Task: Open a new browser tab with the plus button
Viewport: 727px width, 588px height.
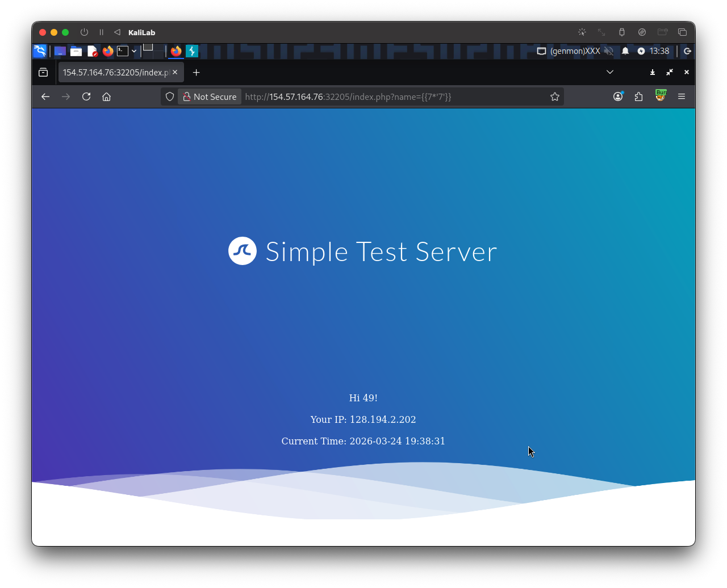Action: (x=196, y=72)
